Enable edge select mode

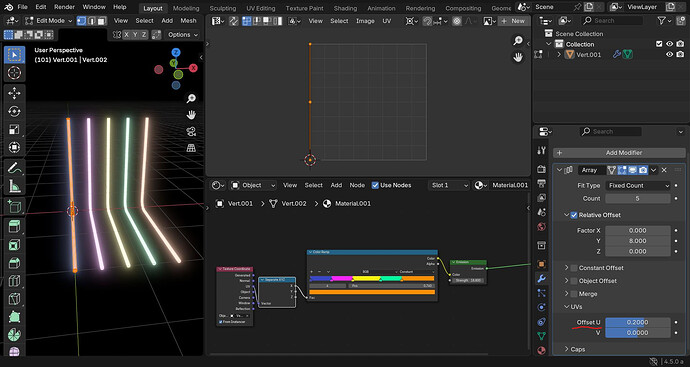coord(92,21)
